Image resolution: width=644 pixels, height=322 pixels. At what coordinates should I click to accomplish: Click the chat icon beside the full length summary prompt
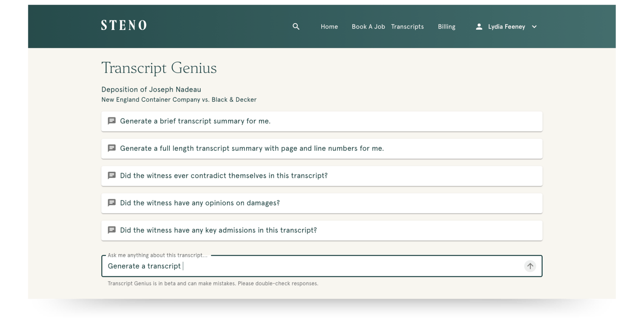point(112,148)
